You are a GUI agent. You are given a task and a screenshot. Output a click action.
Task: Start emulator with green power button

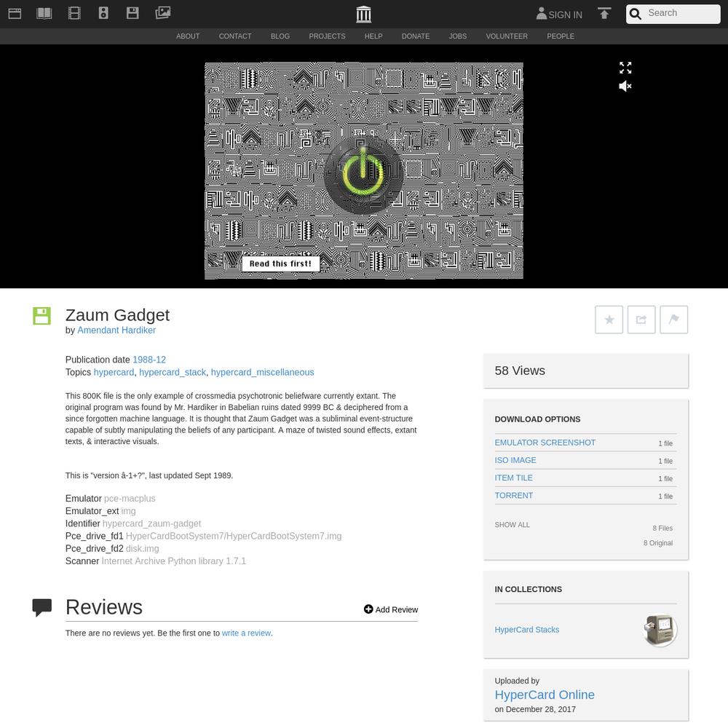pyautogui.click(x=363, y=174)
